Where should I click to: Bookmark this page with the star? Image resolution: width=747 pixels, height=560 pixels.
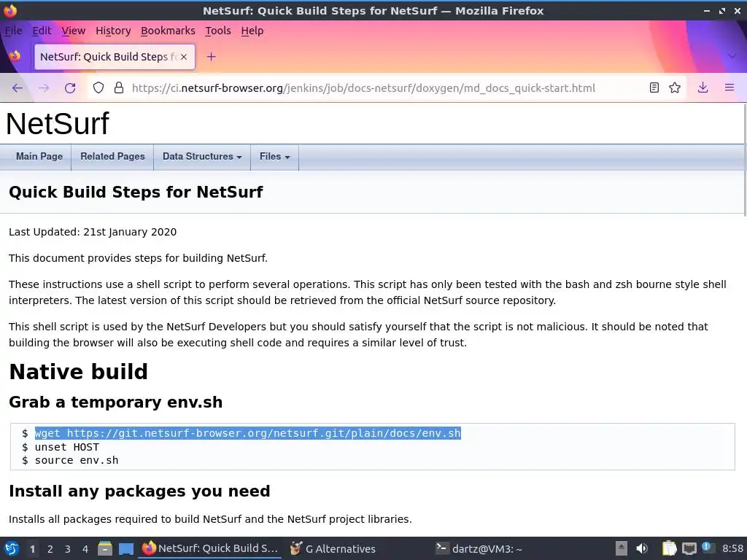point(675,87)
